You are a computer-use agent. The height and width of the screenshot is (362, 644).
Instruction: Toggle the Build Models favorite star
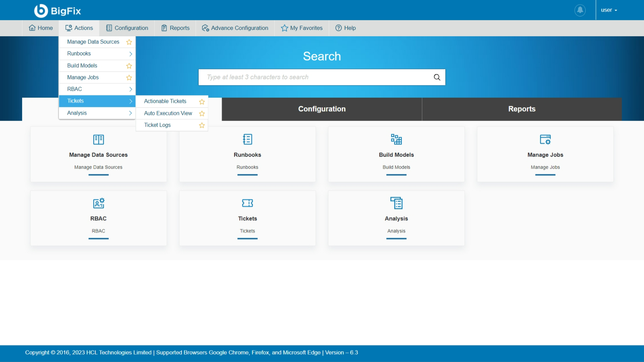point(129,66)
